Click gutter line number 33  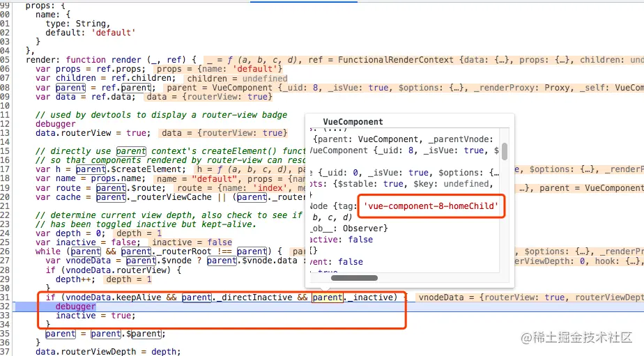[x=5, y=316]
